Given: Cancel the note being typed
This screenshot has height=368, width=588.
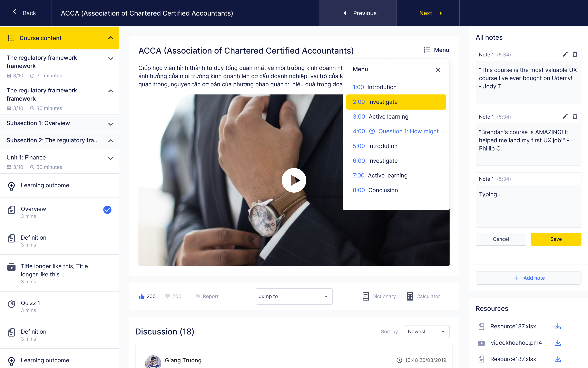Looking at the screenshot, I should point(501,239).
